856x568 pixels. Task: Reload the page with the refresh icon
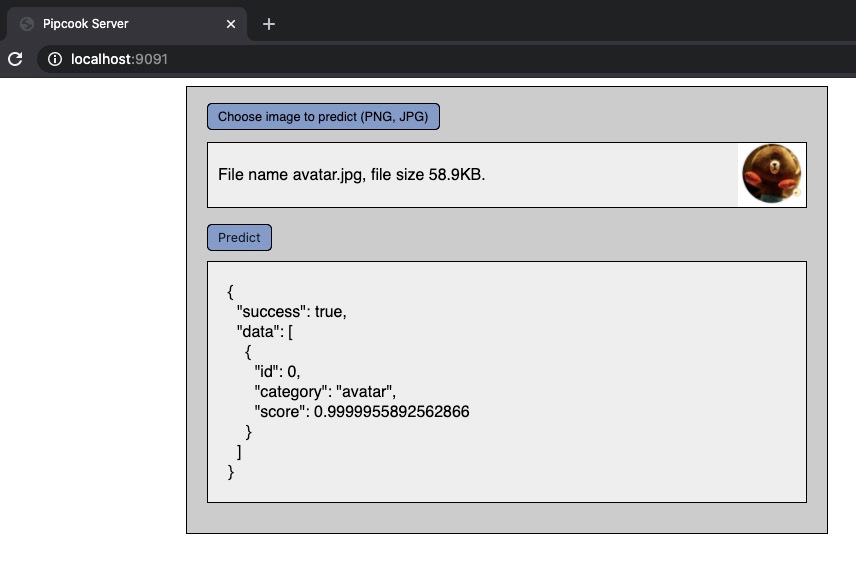[x=15, y=59]
